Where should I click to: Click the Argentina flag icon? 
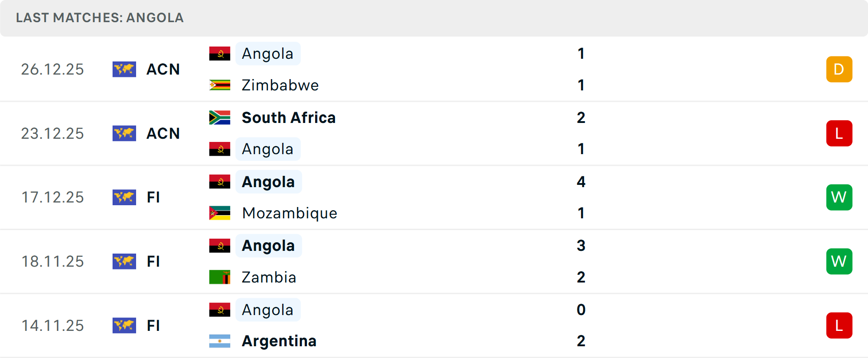(220, 341)
